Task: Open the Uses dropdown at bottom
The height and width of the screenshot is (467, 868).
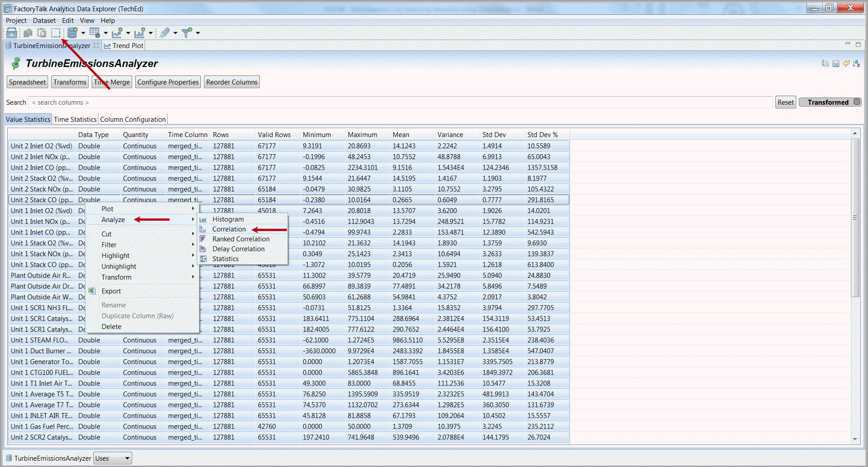Action: 112,458
